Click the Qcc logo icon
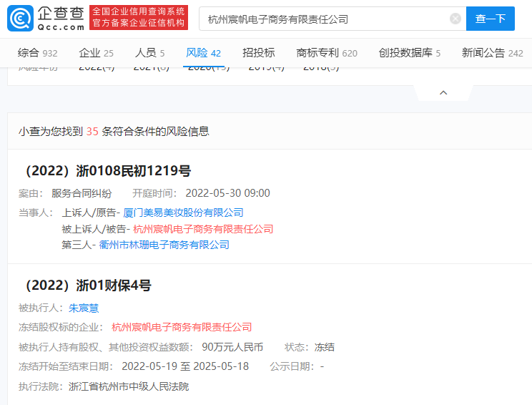This screenshot has height=405, width=532. point(20,19)
